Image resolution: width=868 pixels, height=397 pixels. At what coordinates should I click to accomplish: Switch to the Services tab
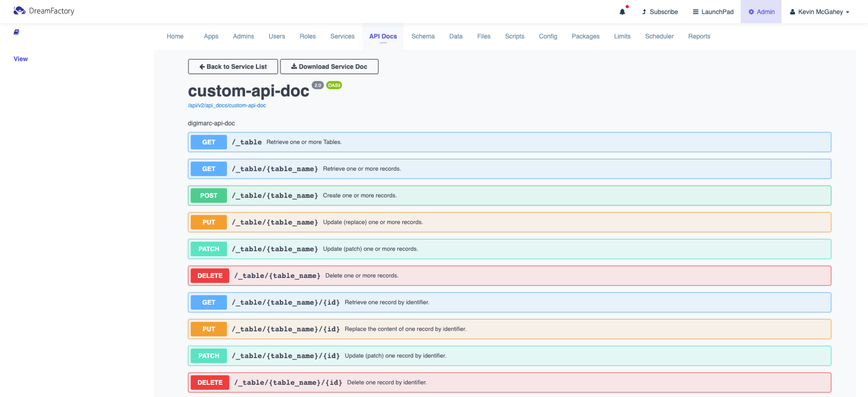(342, 36)
